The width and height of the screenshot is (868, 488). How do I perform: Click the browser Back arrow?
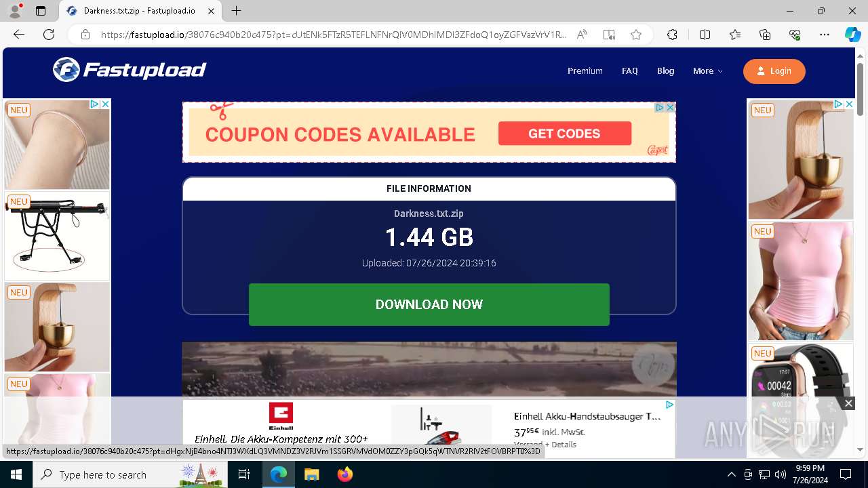click(19, 35)
